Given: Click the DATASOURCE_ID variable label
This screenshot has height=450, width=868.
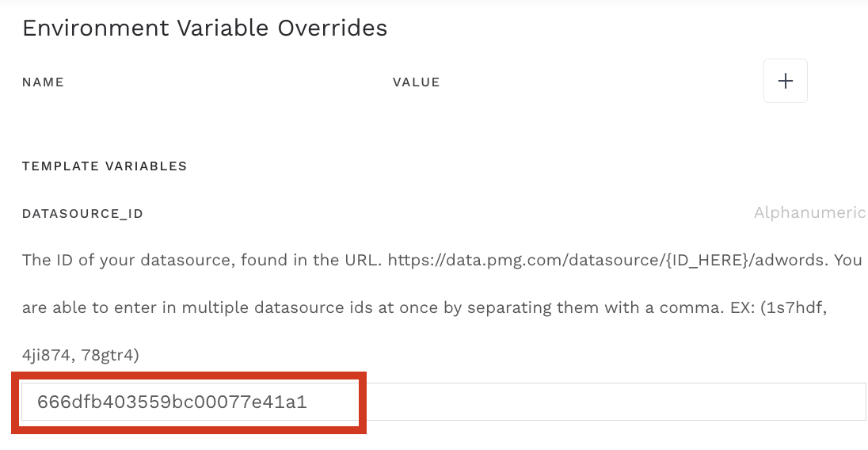Looking at the screenshot, I should coord(82,214).
